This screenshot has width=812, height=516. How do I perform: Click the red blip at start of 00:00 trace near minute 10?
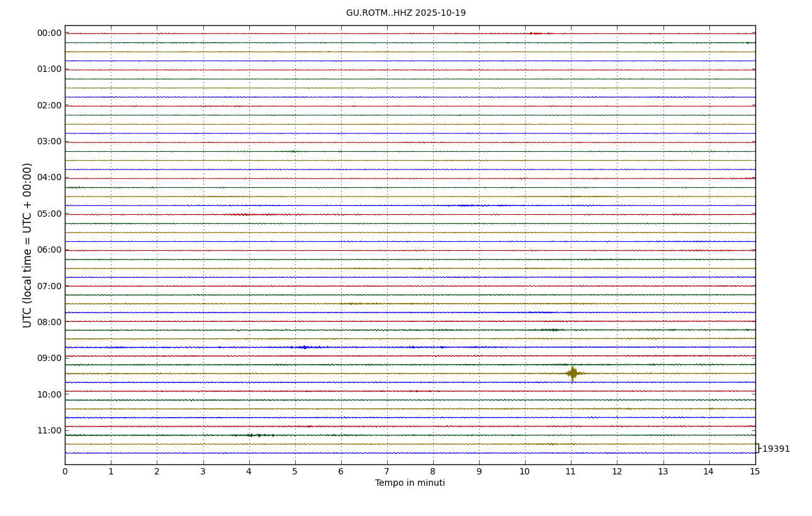click(x=534, y=33)
